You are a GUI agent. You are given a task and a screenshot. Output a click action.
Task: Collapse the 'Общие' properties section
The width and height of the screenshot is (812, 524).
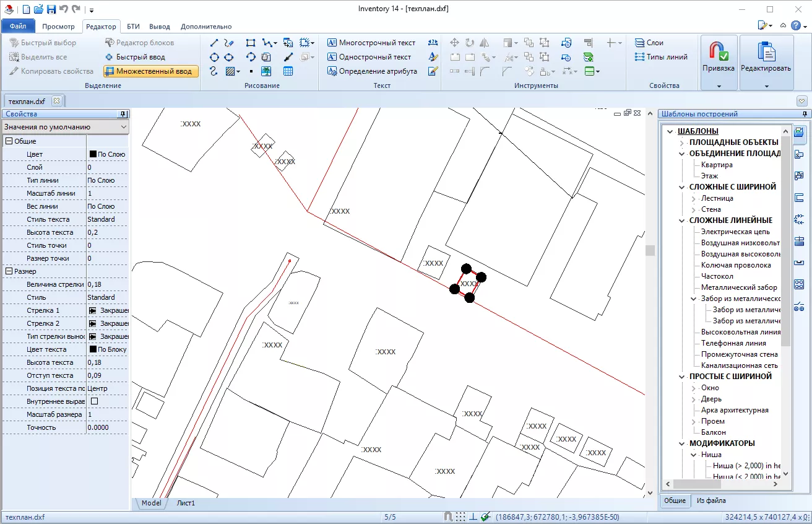point(9,141)
